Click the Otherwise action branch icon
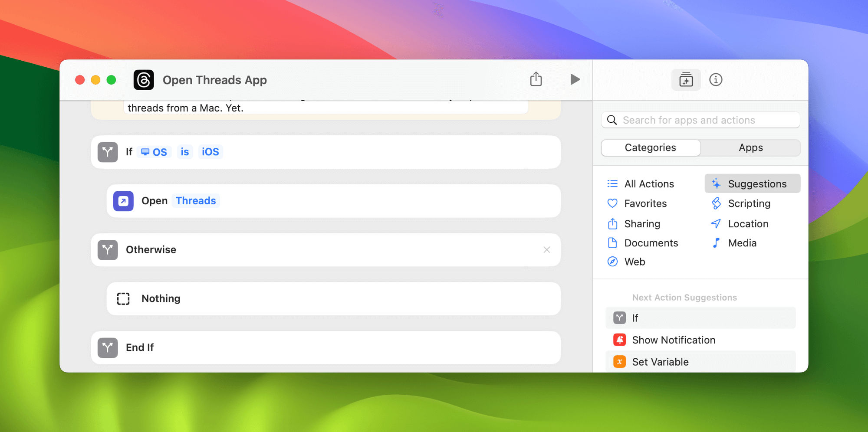Image resolution: width=868 pixels, height=432 pixels. click(x=108, y=250)
